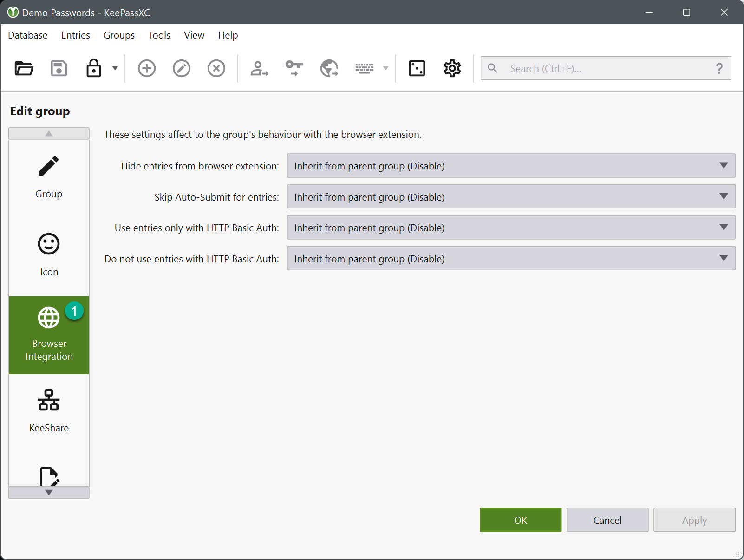The image size is (744, 560).
Task: Copy password using the key icon
Action: (x=294, y=68)
